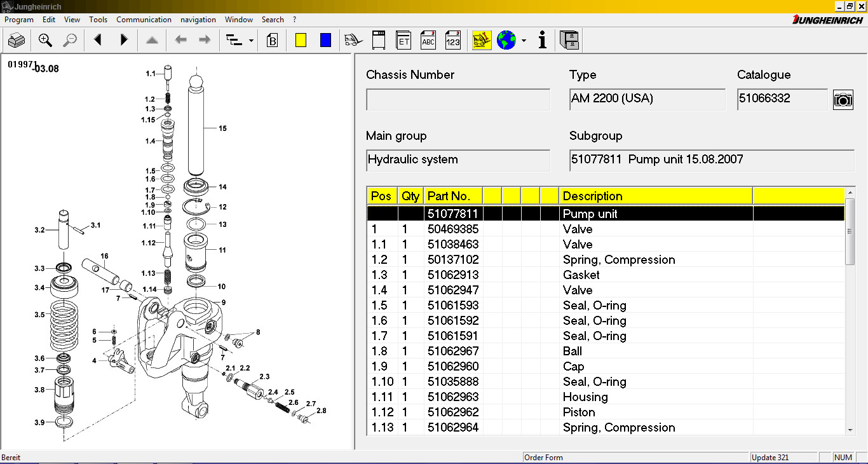Click scroll-down arrow of parts list
Viewport: 868px width, 464px height.
(851, 430)
